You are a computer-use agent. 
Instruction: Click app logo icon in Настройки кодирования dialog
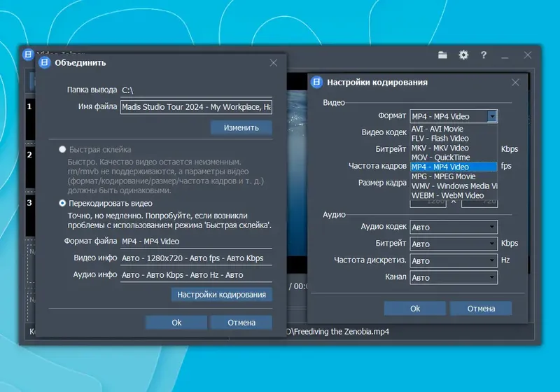click(317, 82)
